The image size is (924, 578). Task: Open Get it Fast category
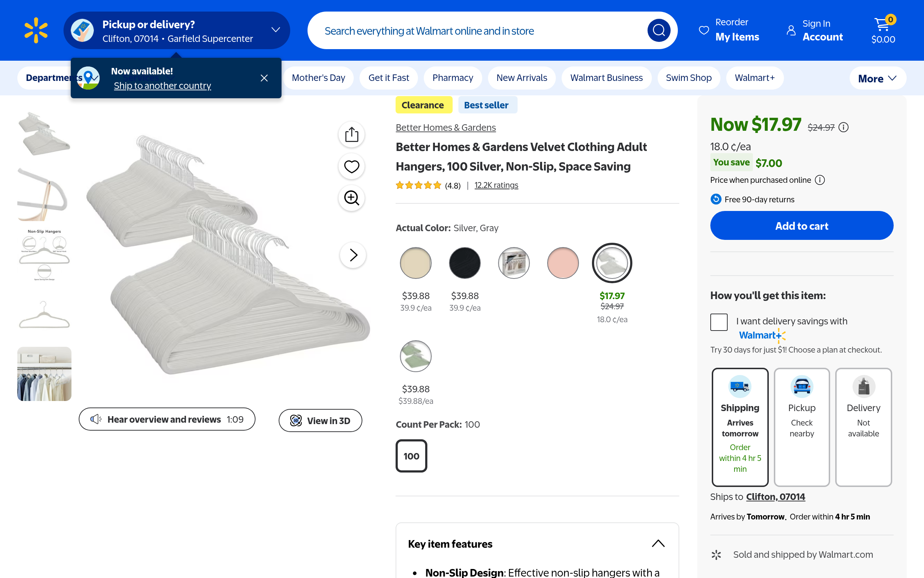(389, 78)
